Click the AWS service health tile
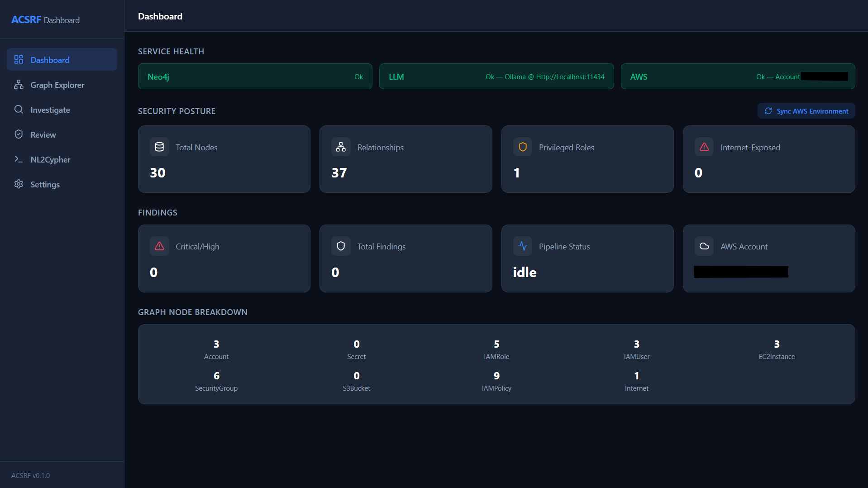Viewport: 868px width, 488px height. [x=738, y=77]
